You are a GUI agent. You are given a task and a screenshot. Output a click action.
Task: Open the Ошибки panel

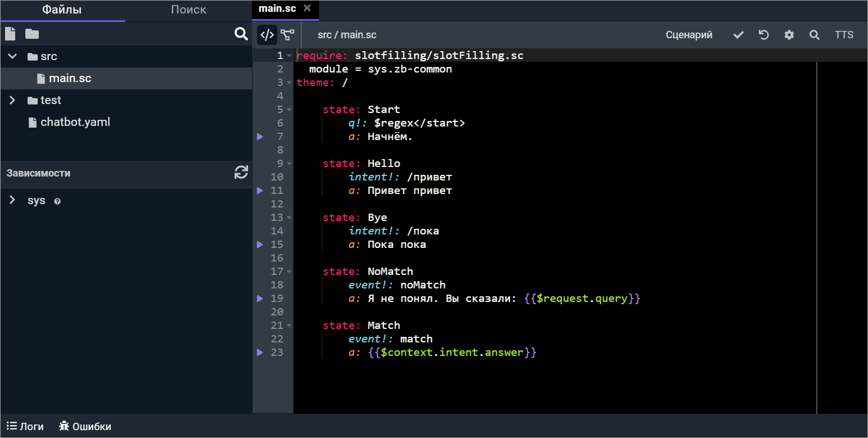pyautogui.click(x=85, y=426)
